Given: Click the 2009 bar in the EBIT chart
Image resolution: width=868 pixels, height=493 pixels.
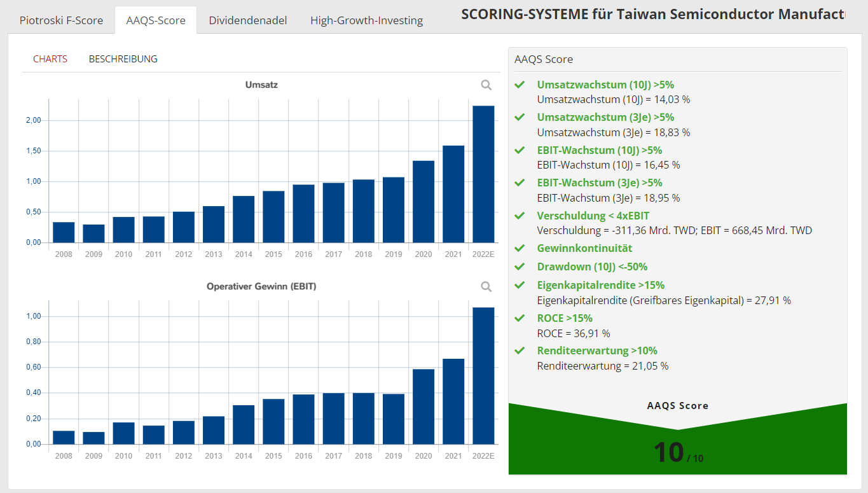Looking at the screenshot, I should (93, 438).
